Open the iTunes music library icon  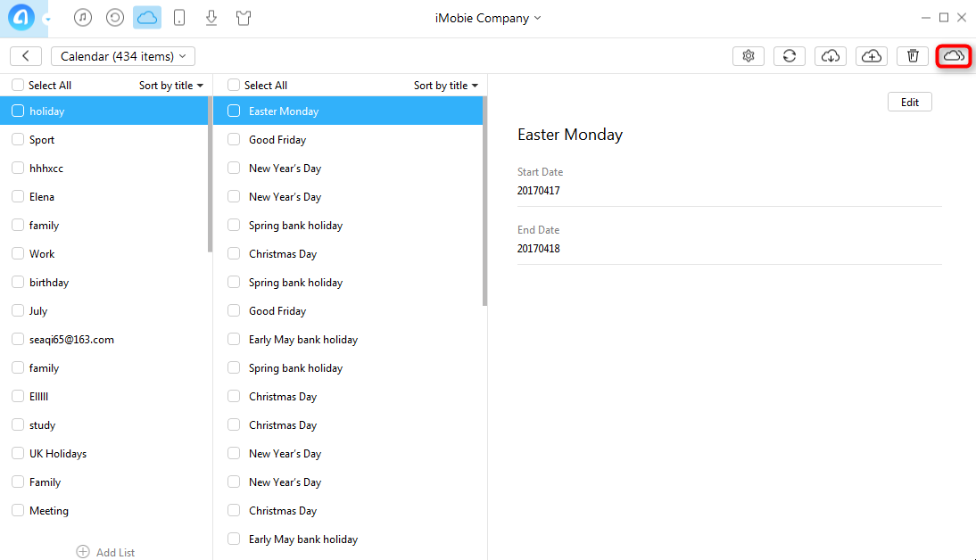point(83,18)
